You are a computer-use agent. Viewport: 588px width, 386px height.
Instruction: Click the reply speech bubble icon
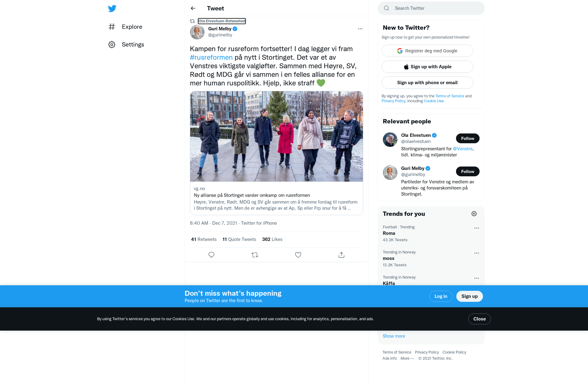211,255
